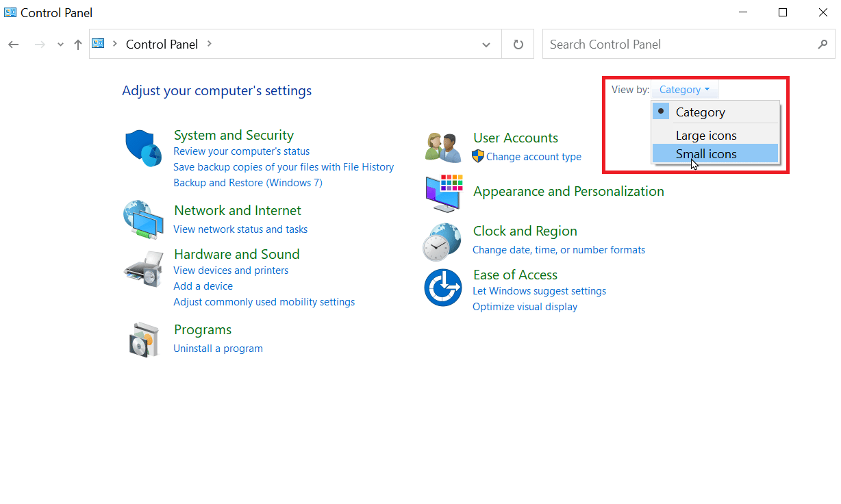Expand the address bar history dropdown
Viewport: 841px width, 504px height.
pyautogui.click(x=486, y=45)
